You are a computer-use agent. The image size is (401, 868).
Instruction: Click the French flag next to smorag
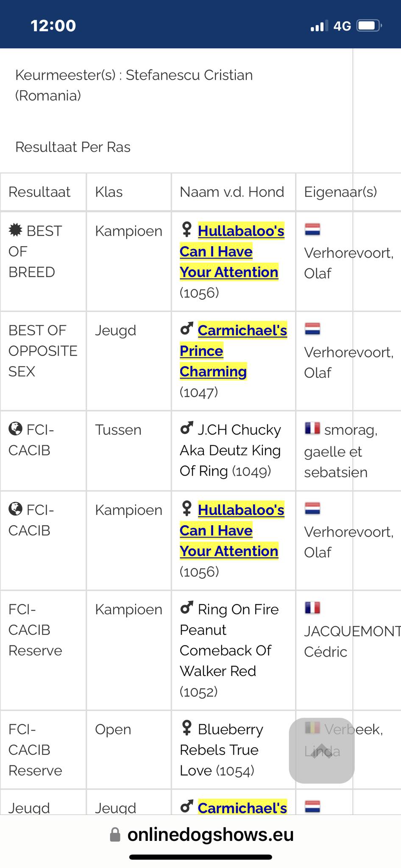coord(312,428)
